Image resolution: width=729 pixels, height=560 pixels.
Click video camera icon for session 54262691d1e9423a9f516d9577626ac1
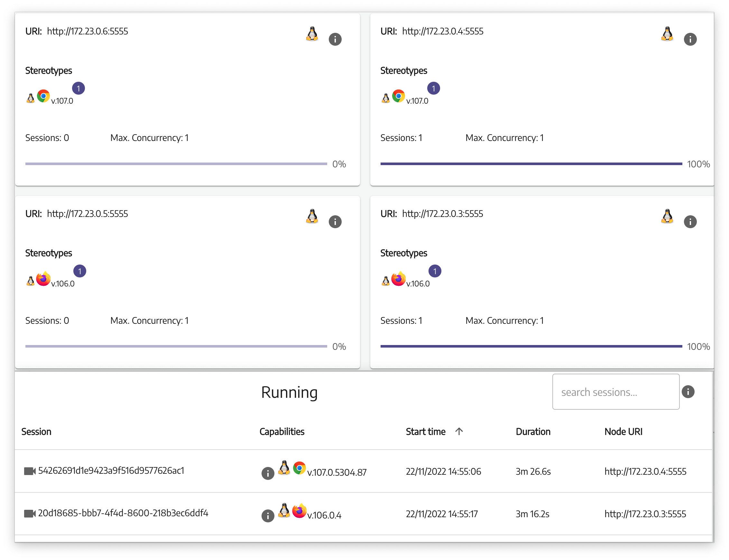(x=30, y=471)
